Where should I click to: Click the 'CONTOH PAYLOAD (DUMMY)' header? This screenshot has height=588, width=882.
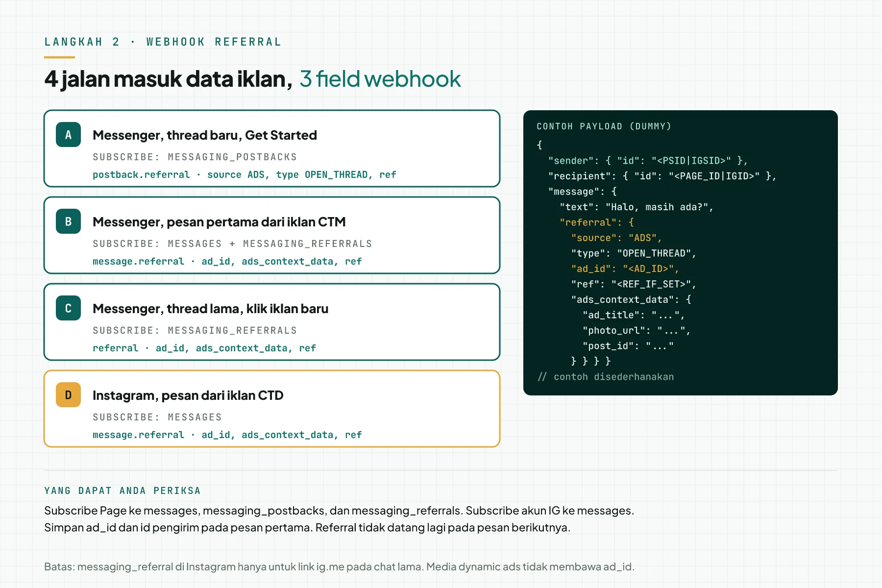click(x=604, y=126)
